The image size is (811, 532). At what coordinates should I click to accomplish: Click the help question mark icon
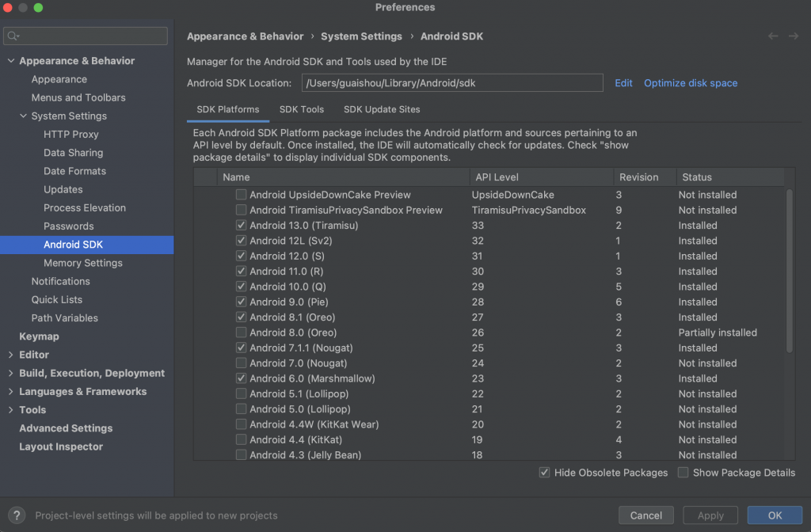coord(17,515)
